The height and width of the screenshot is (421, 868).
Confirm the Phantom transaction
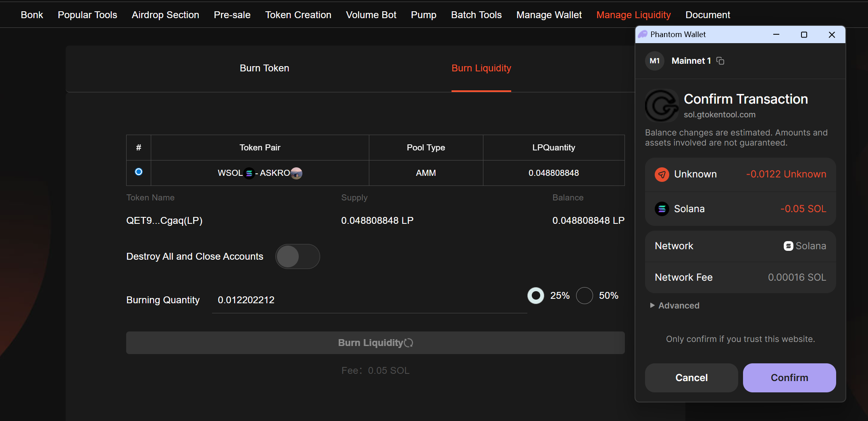click(789, 378)
